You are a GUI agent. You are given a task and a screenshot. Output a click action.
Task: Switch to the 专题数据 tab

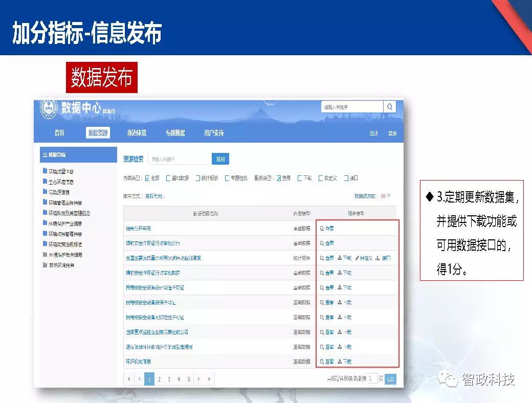coord(176,132)
